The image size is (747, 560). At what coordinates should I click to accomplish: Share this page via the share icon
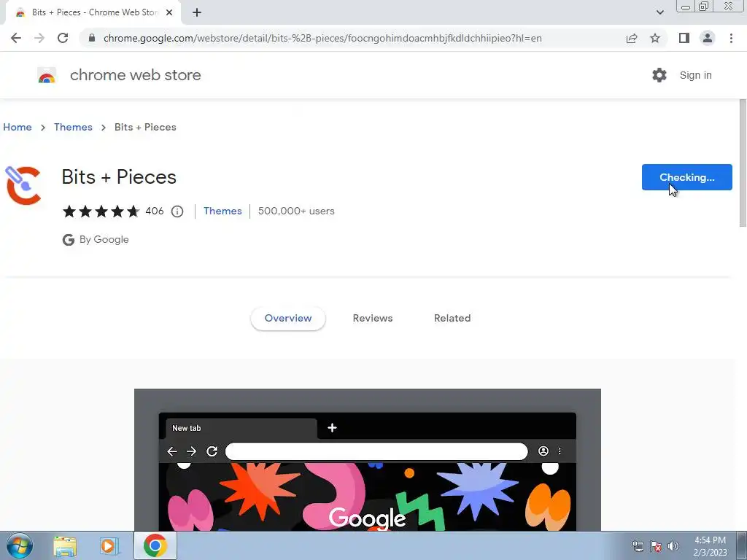632,38
